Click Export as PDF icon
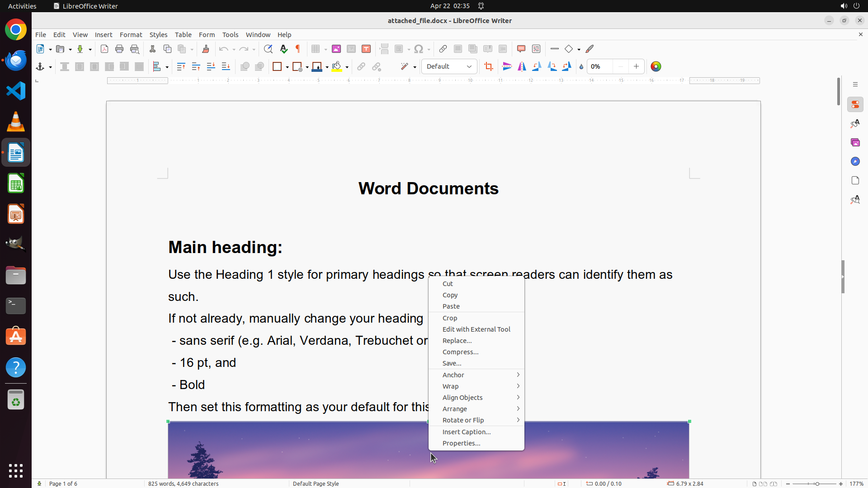 click(104, 49)
